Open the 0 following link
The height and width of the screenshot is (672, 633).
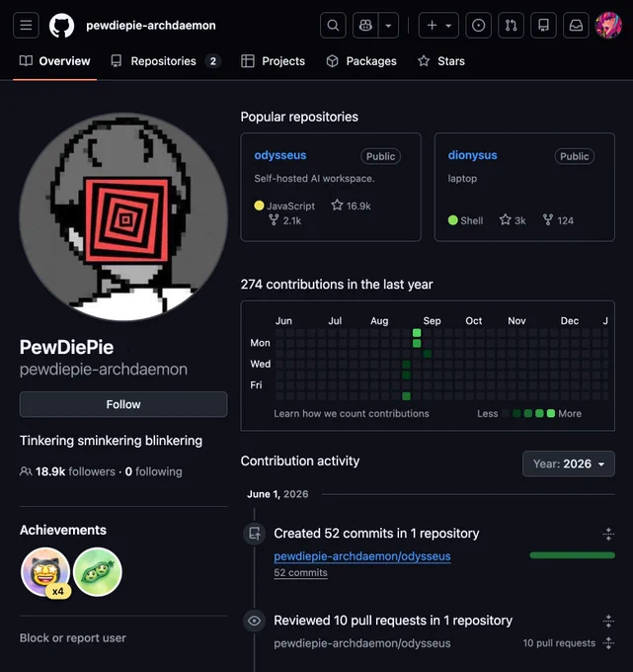tap(153, 471)
